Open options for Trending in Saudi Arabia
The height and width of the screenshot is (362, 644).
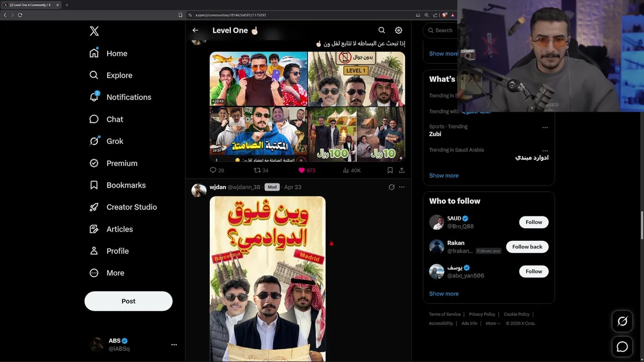[x=545, y=150]
